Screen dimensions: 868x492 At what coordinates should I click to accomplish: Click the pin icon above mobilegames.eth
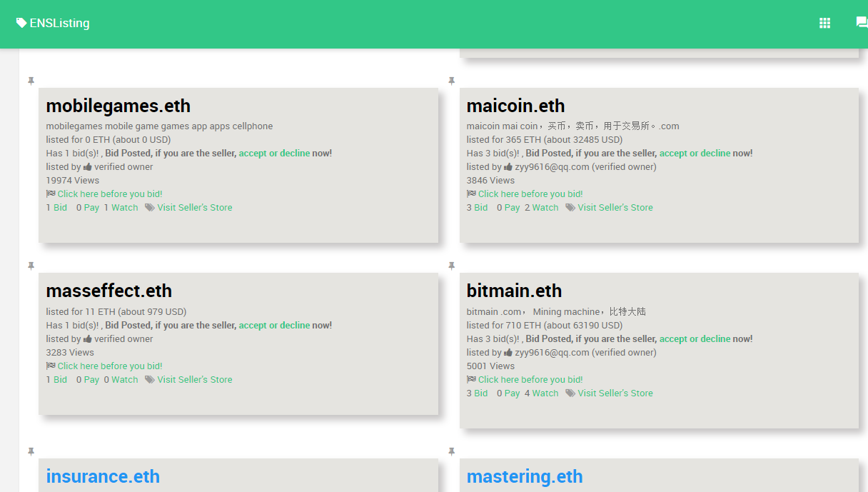tap(31, 81)
